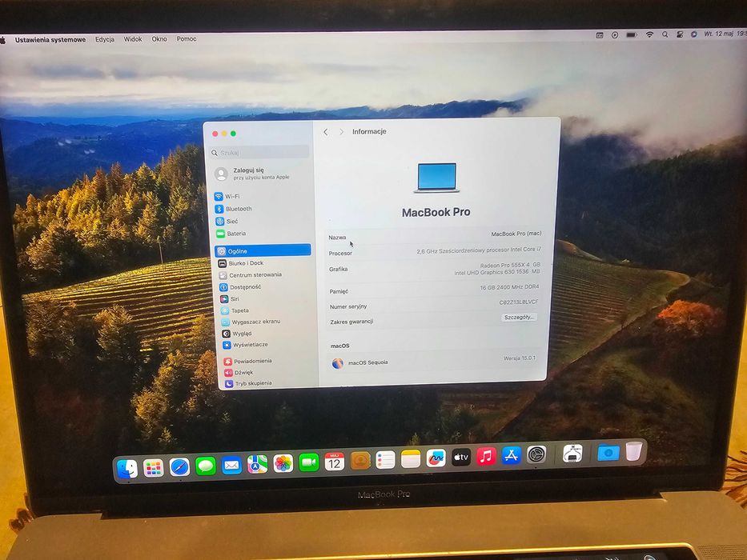Image resolution: width=747 pixels, height=560 pixels.
Task: Select Sieć in the settings sidebar
Action: point(227,221)
